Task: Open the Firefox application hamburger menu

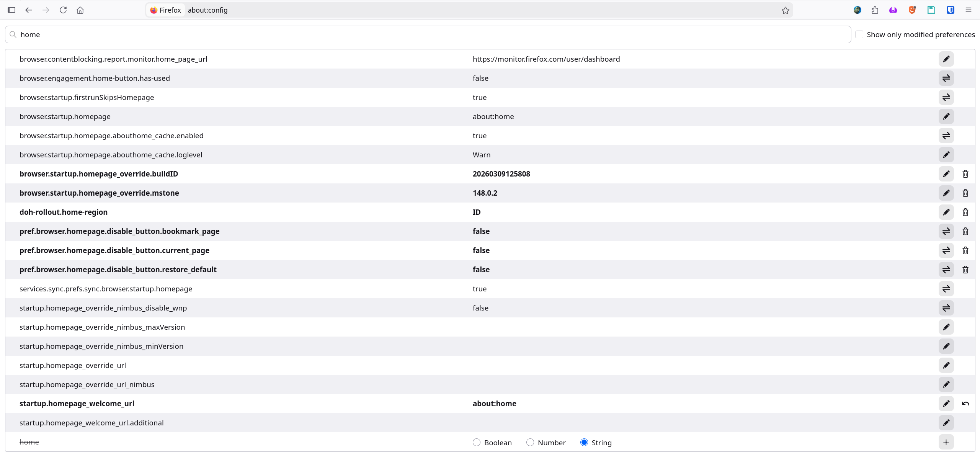Action: (969, 10)
